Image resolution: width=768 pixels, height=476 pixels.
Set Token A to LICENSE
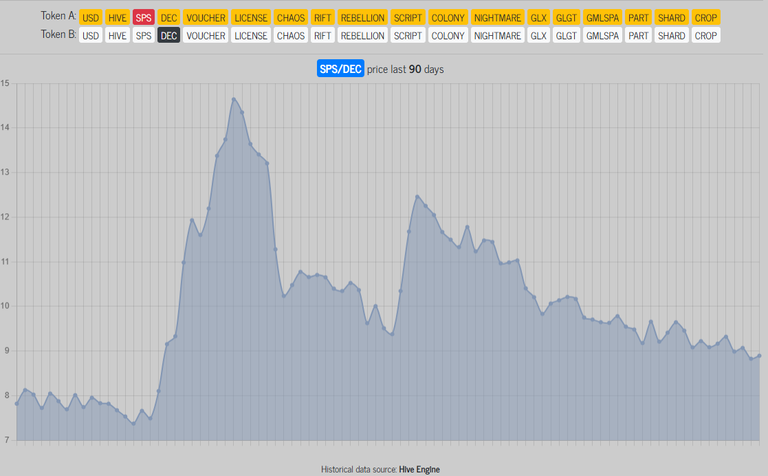[x=251, y=18]
